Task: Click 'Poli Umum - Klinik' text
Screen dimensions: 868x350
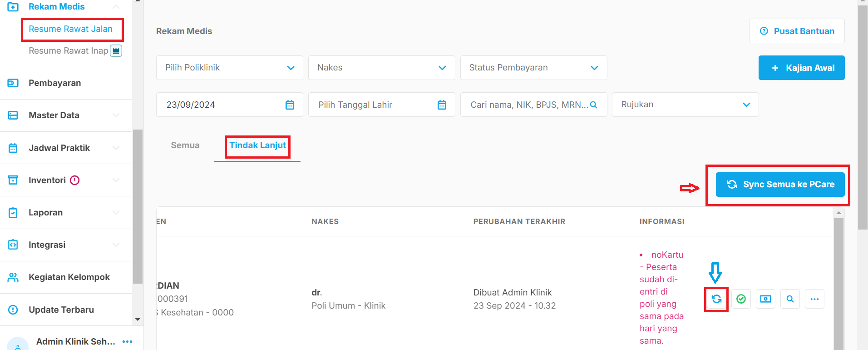Action: 349,306
